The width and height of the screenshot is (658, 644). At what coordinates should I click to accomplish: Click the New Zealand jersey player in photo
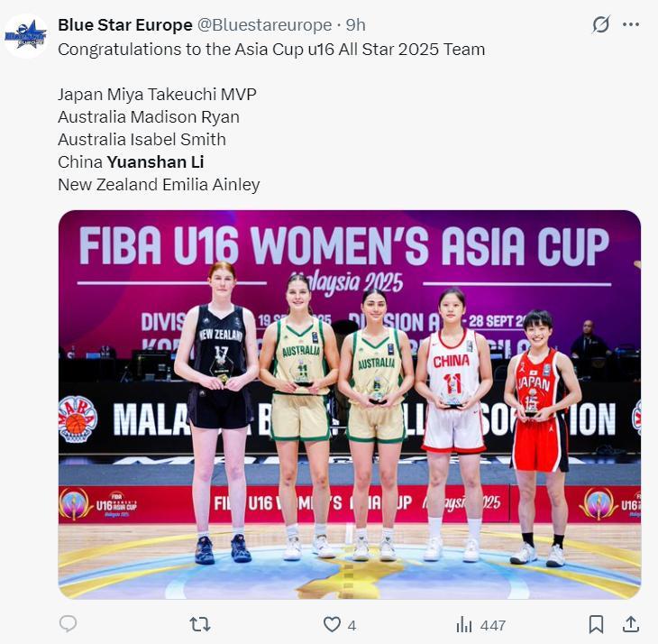[x=218, y=411]
